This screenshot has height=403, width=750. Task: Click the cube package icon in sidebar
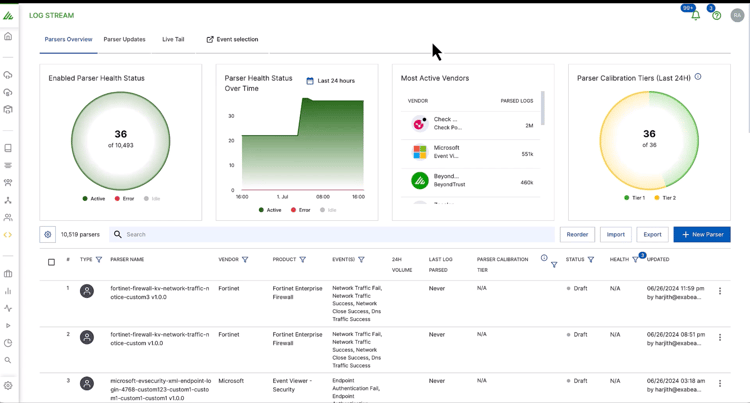[8, 109]
